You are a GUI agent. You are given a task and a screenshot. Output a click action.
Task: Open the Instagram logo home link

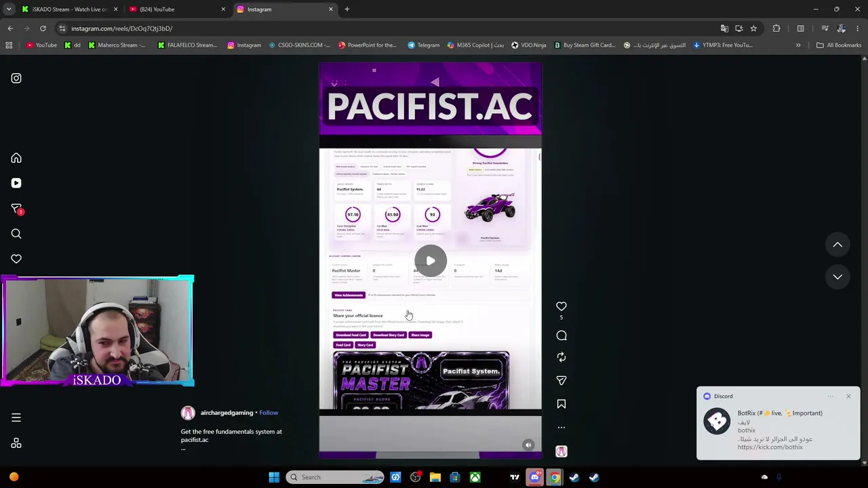(x=16, y=78)
